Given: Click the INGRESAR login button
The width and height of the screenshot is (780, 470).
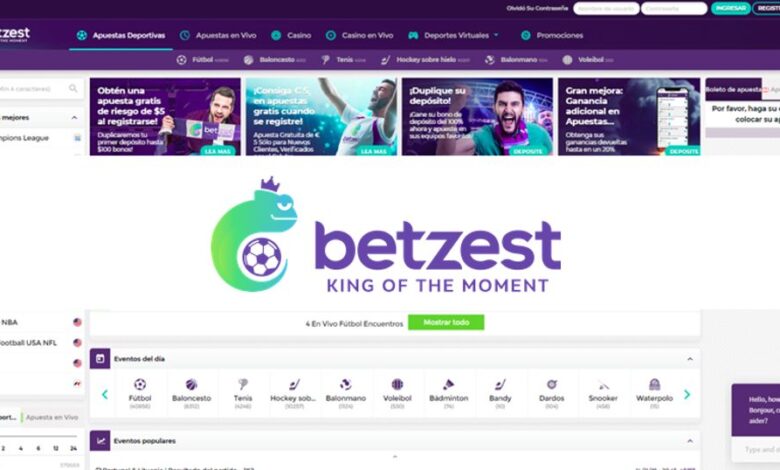Looking at the screenshot, I should click(x=730, y=8).
